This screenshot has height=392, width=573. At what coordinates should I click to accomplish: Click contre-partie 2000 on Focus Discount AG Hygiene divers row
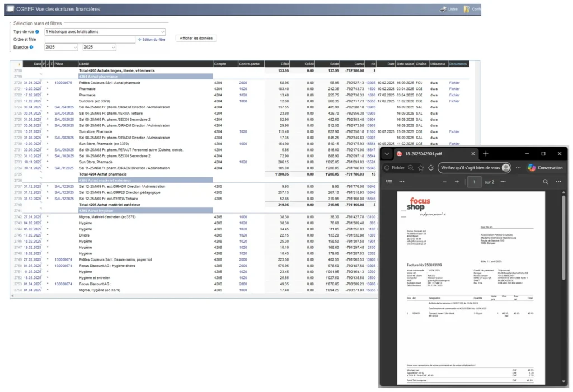pos(243,266)
